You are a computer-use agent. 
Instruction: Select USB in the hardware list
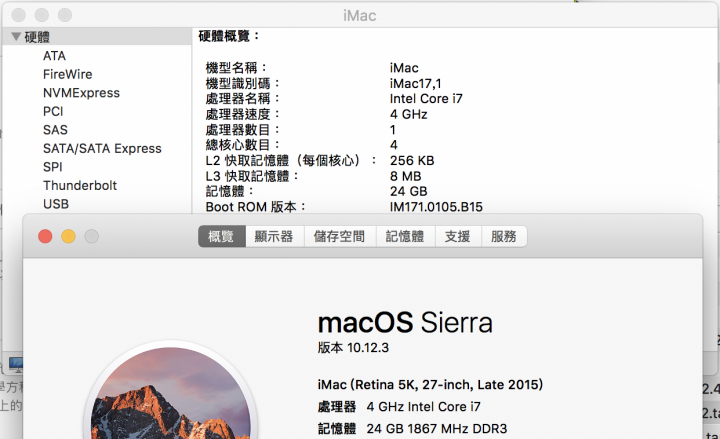(x=56, y=203)
